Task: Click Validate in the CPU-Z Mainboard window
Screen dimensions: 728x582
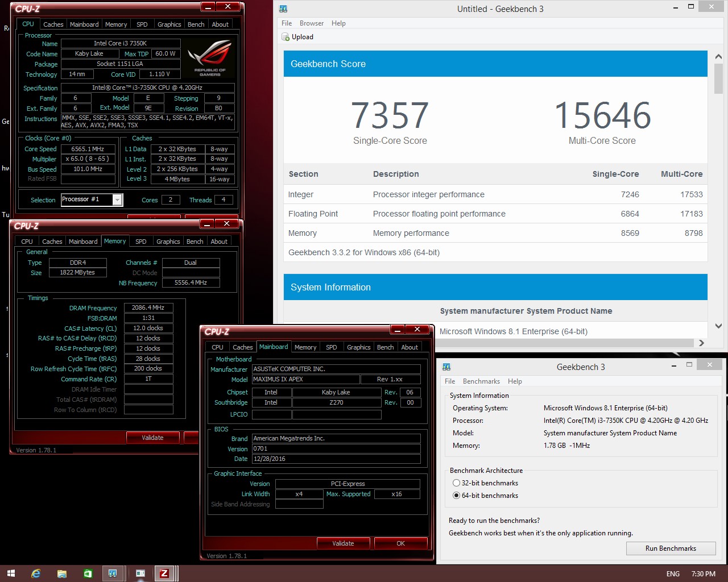Action: pyautogui.click(x=343, y=543)
